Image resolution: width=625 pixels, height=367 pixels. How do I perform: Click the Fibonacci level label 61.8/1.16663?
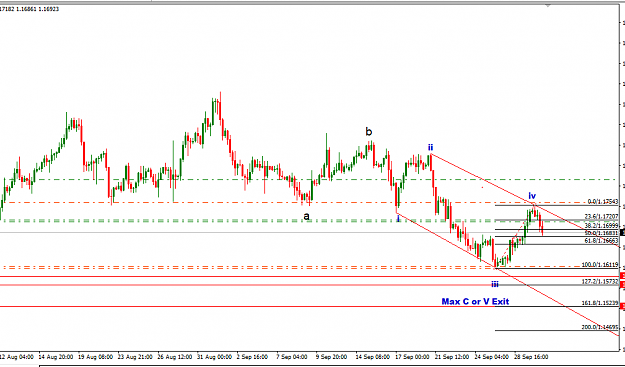click(x=601, y=241)
